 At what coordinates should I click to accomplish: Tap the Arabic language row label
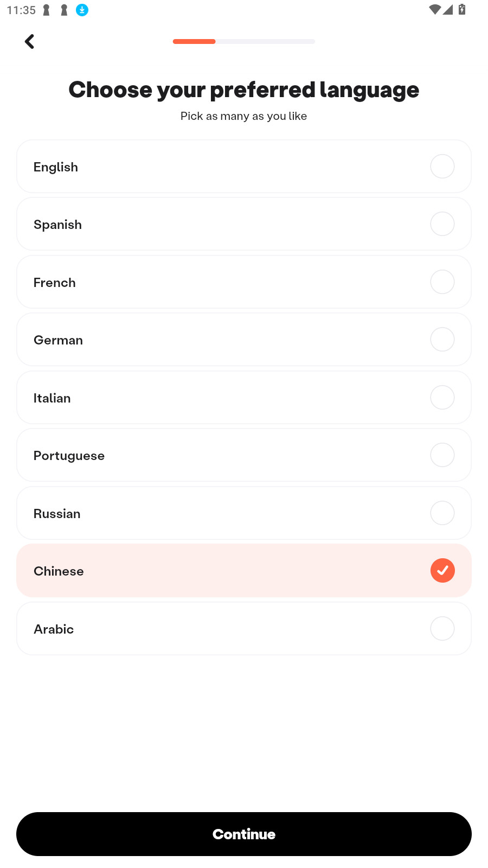(x=54, y=629)
